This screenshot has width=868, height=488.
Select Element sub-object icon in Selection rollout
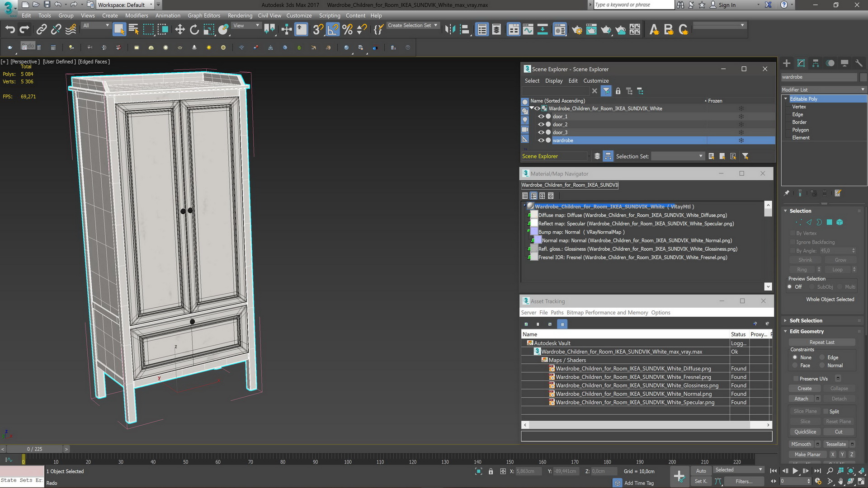840,222
